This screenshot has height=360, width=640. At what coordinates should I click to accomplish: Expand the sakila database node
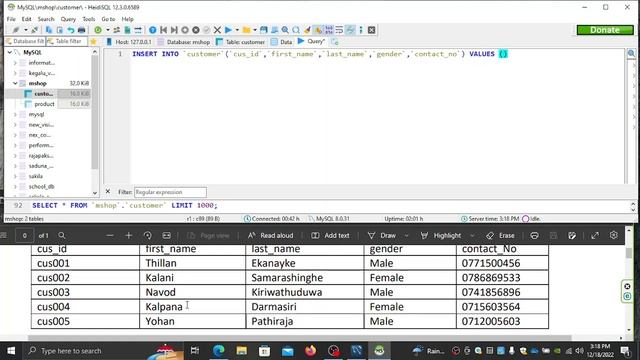pos(15,176)
